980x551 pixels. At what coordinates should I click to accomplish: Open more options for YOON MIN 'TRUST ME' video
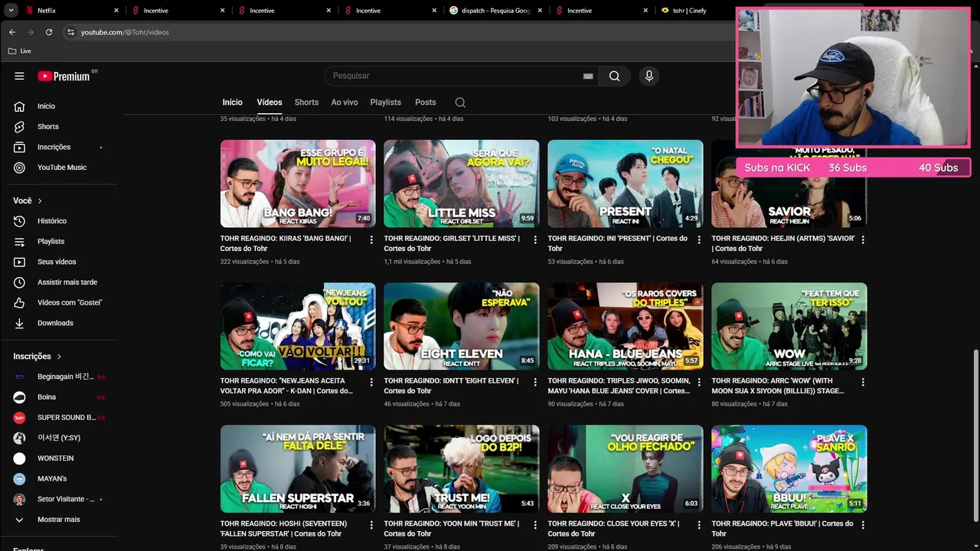click(x=535, y=525)
